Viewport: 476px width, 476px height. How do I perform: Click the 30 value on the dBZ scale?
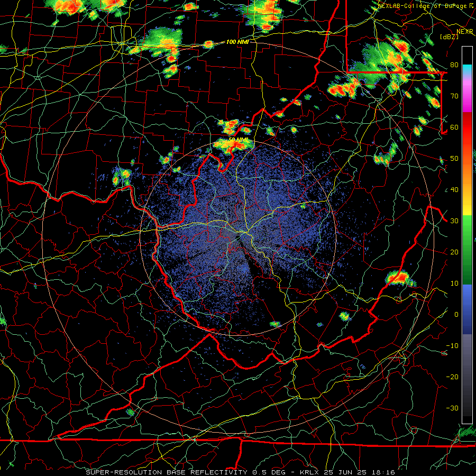point(454,221)
